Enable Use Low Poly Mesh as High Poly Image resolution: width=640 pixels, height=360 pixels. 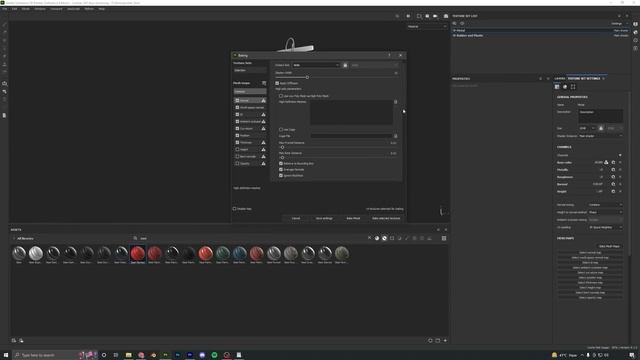281,96
